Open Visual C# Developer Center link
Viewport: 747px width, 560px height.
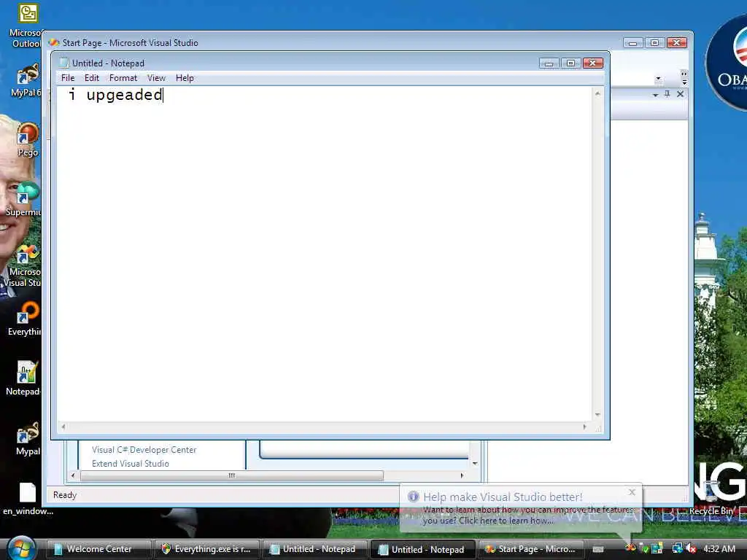pyautogui.click(x=144, y=449)
